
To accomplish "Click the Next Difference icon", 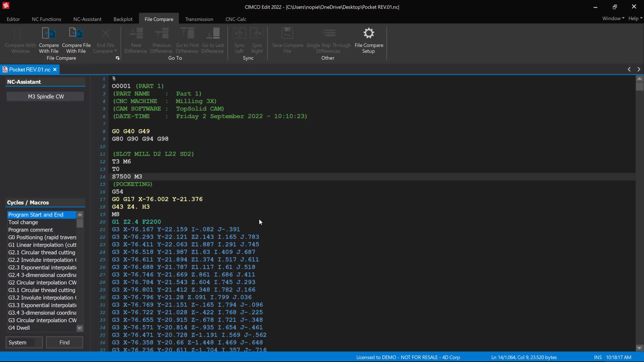I will click(x=136, y=34).
